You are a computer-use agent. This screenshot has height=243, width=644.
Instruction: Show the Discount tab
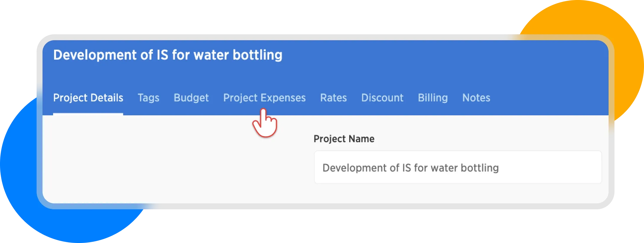[x=382, y=98]
